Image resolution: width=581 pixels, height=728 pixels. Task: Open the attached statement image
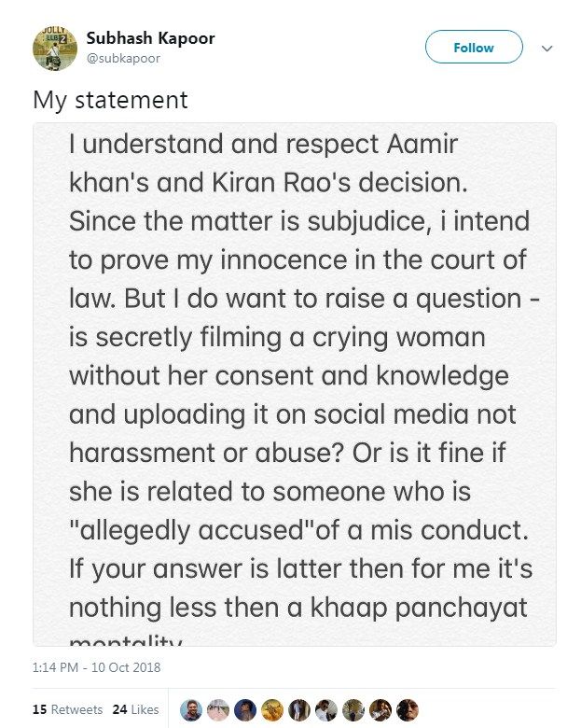[294, 384]
